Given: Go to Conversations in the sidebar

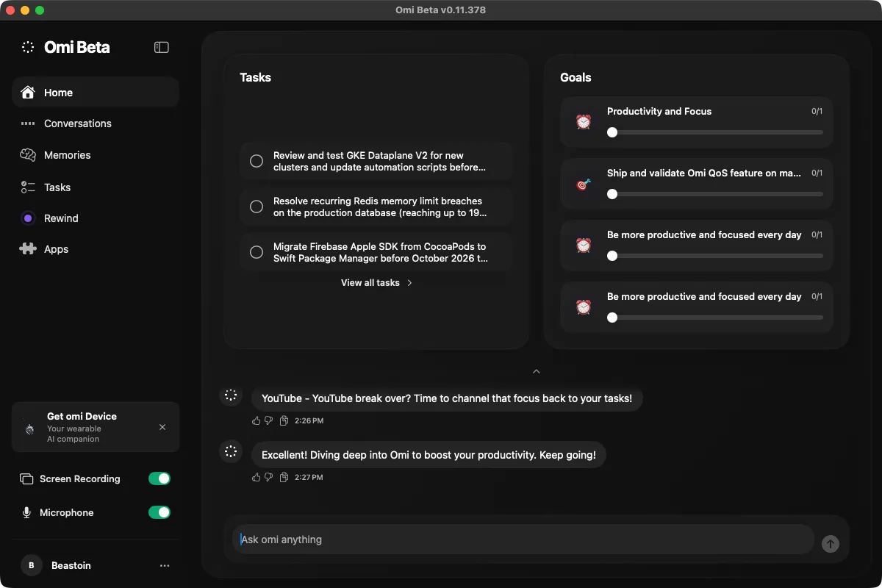Looking at the screenshot, I should tap(96, 123).
